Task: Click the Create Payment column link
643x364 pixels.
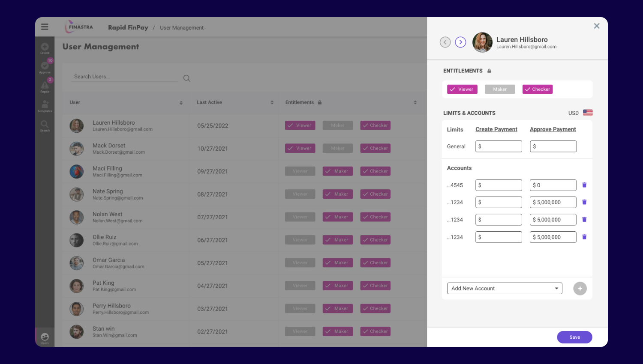Action: [x=496, y=129]
